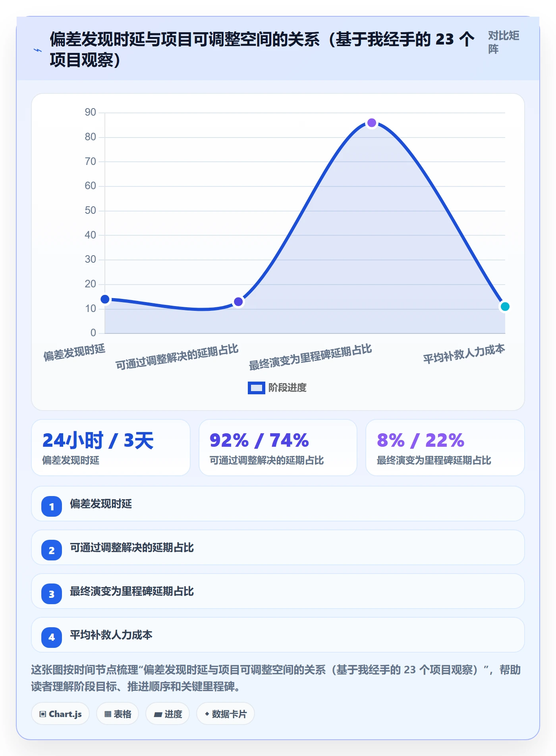Click the 进度 tag chip

point(168,714)
